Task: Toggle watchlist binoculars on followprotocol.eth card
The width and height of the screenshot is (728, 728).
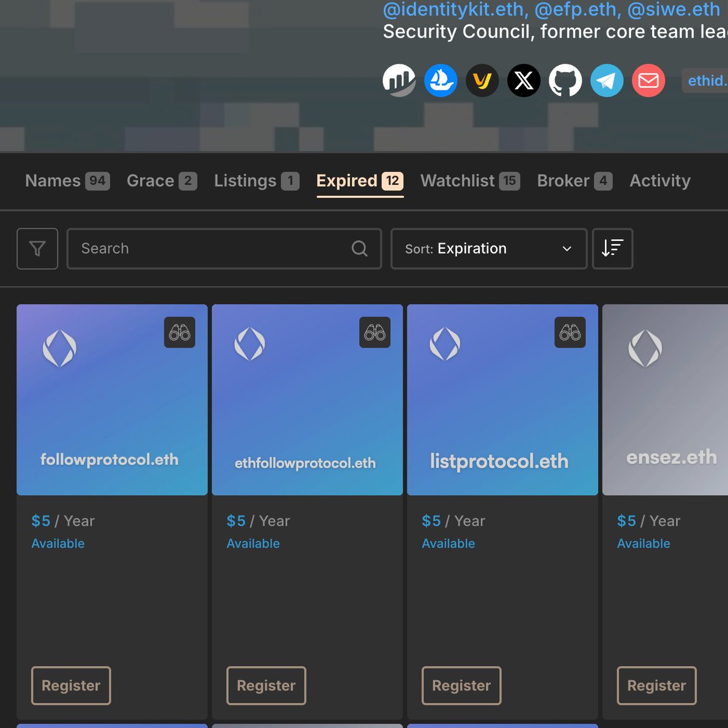Action: 180,332
